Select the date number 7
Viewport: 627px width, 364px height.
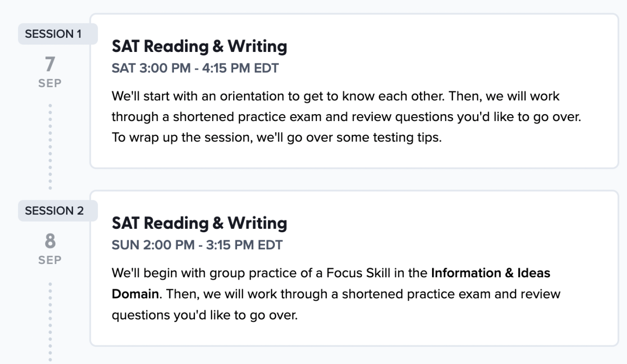click(x=50, y=64)
